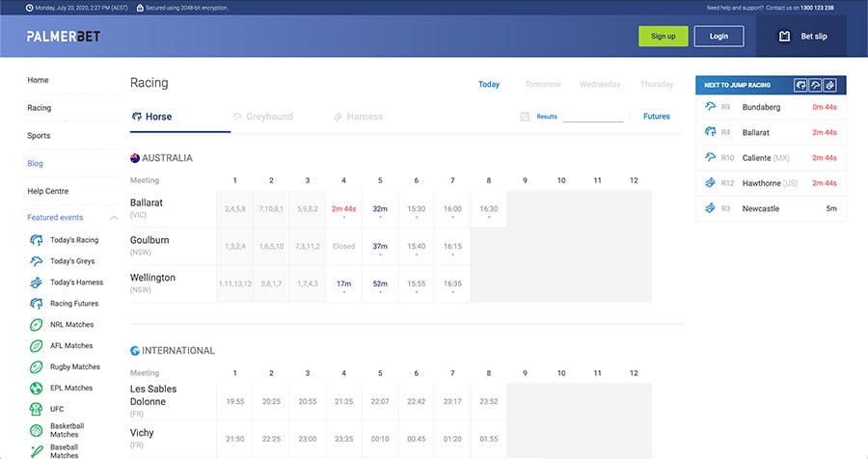Filter Next to Jump by greyhound icon
Image resolution: width=868 pixels, height=459 pixels.
815,85
